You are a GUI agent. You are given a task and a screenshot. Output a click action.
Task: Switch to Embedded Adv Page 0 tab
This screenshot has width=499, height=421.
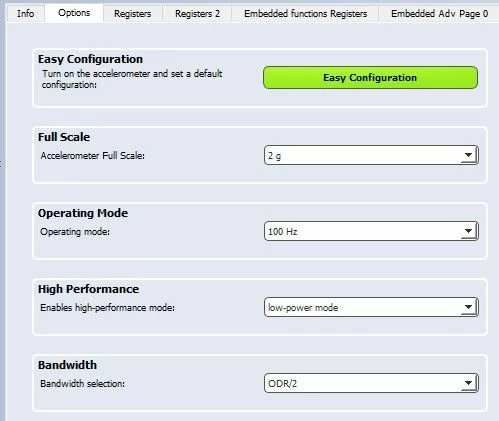tap(439, 14)
